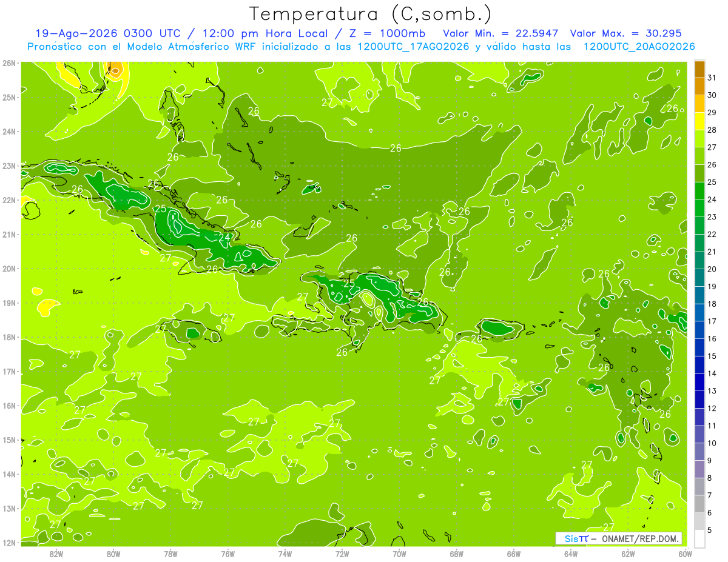Click the 80W longitude axis label

(113, 554)
